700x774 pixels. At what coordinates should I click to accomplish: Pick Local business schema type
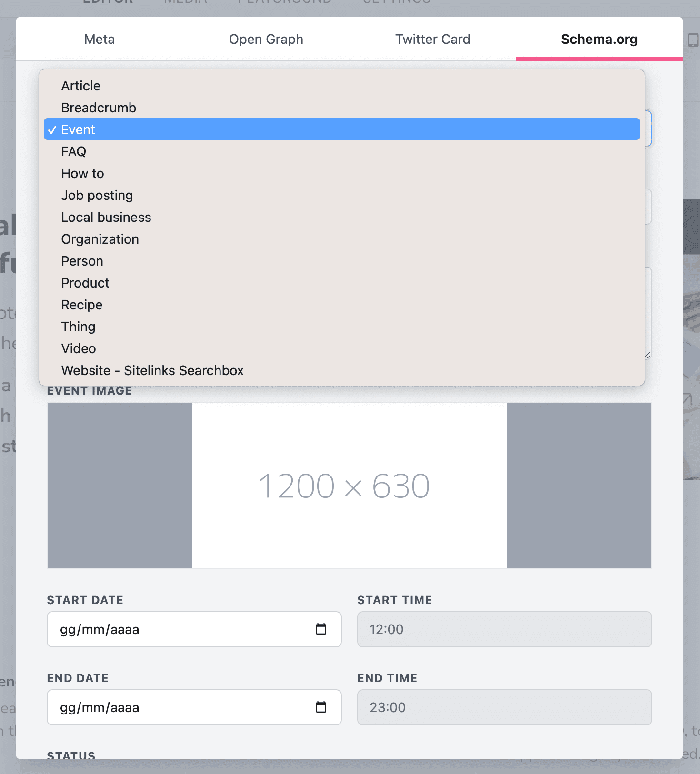coord(106,217)
